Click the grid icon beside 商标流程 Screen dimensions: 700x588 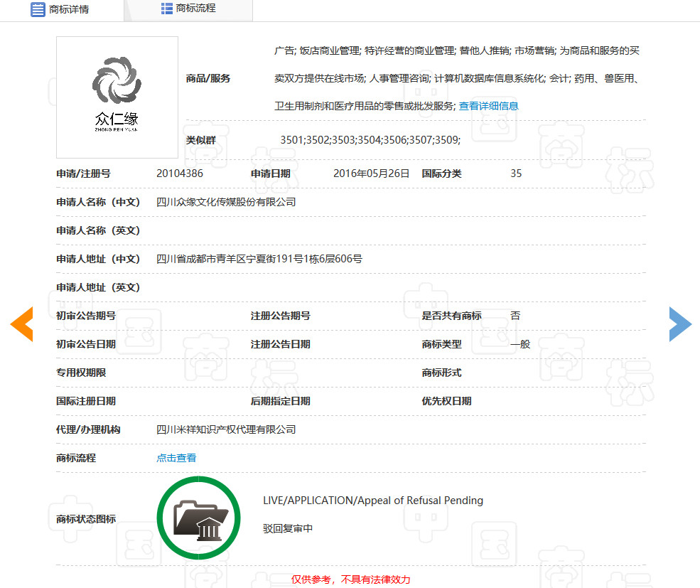coord(166,9)
